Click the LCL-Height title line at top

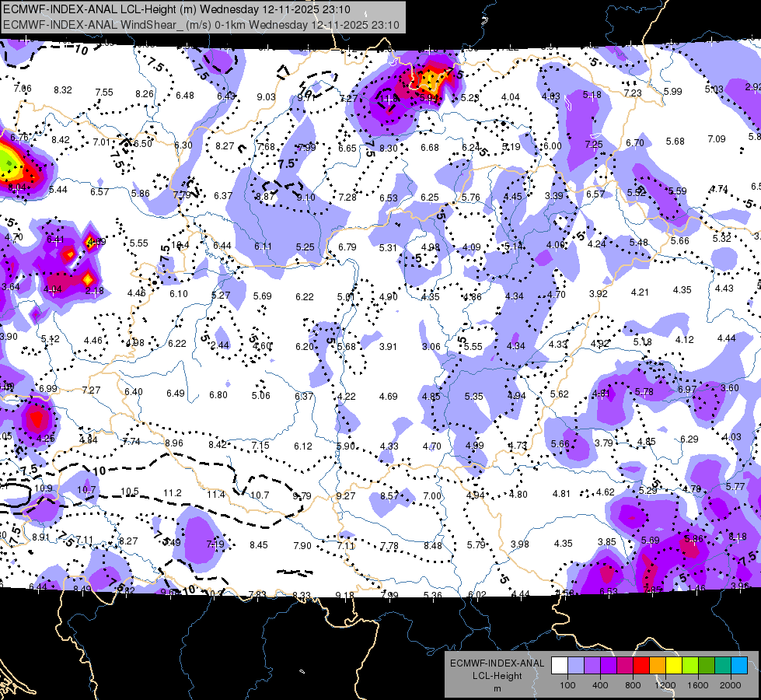coord(176,9)
